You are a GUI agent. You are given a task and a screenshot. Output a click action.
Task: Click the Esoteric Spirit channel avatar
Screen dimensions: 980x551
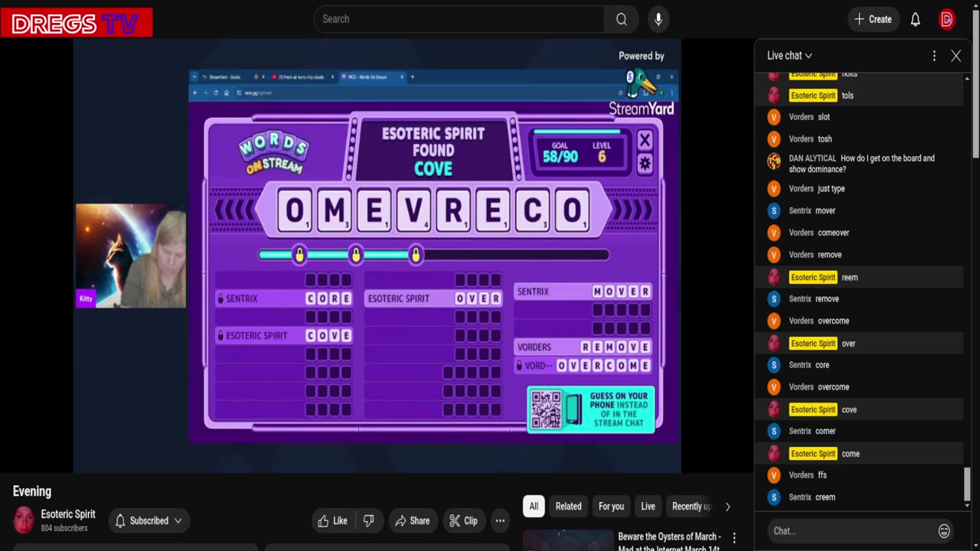coord(24,520)
